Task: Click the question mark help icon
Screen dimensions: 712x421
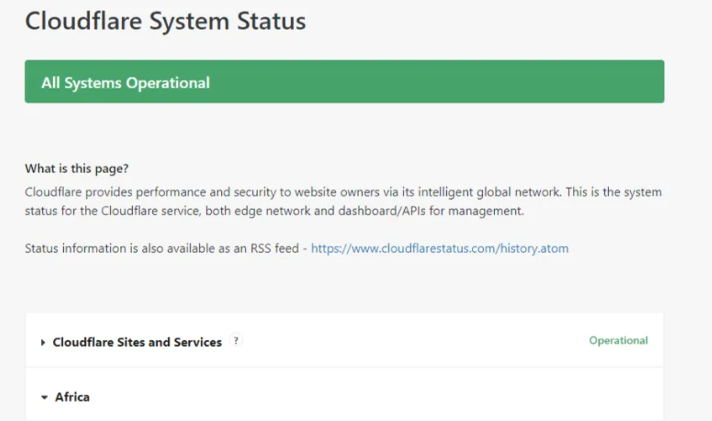Action: tap(237, 341)
